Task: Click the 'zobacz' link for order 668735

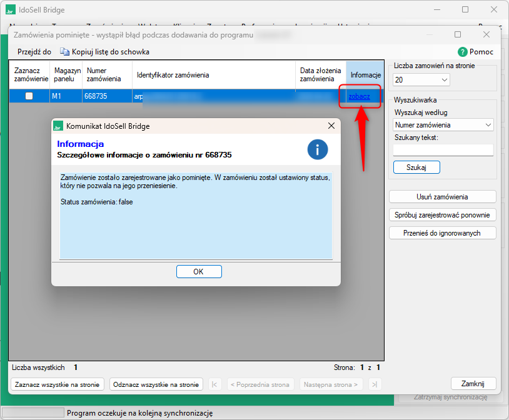Action: pyautogui.click(x=359, y=96)
